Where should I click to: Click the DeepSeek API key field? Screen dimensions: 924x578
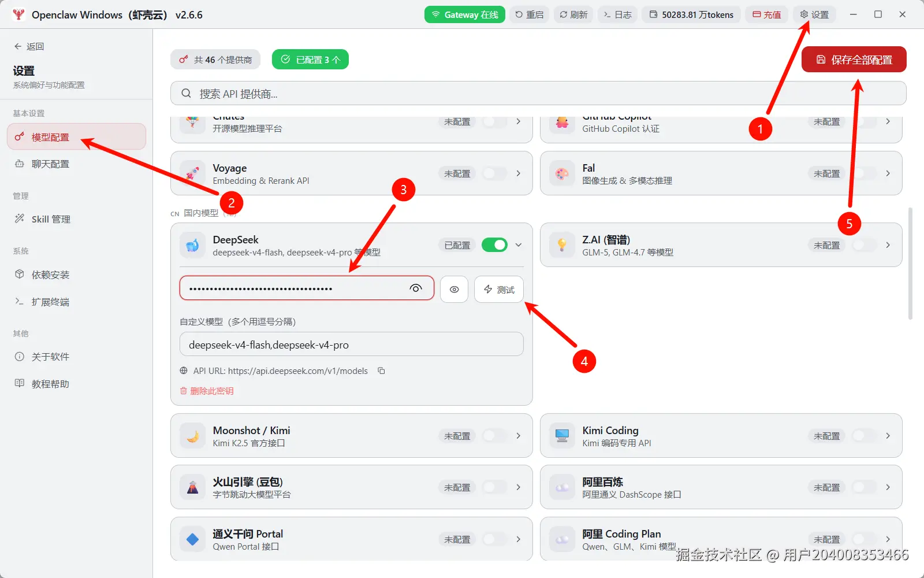(x=307, y=288)
